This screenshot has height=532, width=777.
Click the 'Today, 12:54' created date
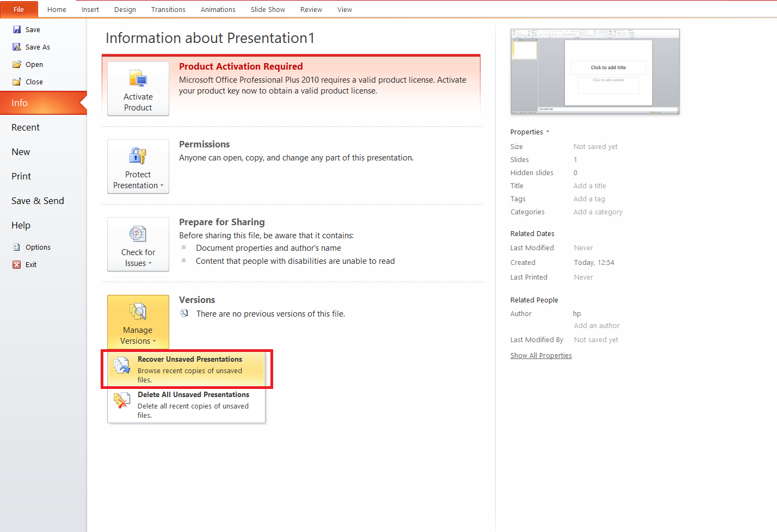point(594,262)
